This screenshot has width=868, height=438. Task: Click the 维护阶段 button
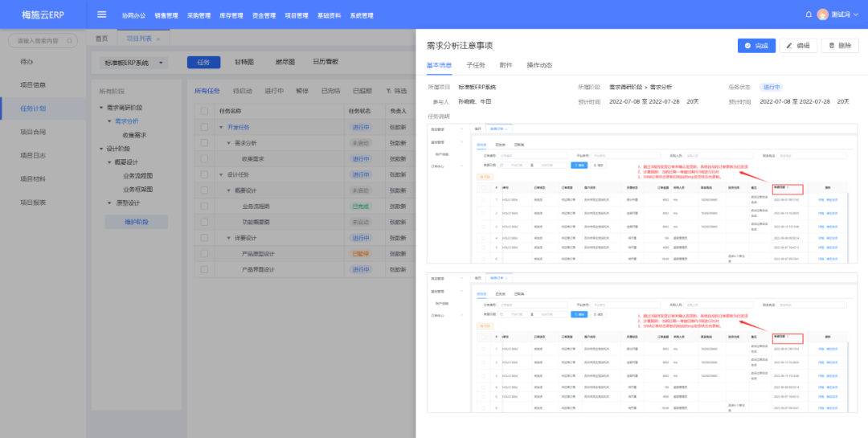(136, 222)
